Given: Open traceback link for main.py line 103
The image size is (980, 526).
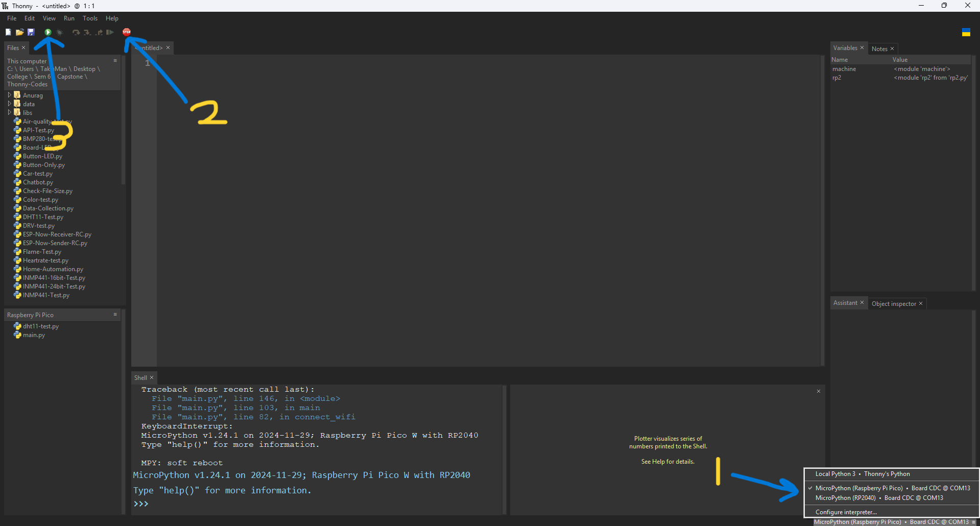Looking at the screenshot, I should (236, 408).
